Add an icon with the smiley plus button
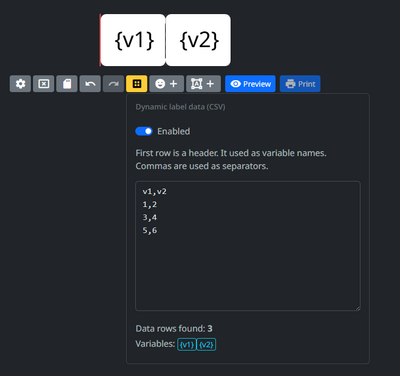This screenshot has height=376, width=400. 167,84
